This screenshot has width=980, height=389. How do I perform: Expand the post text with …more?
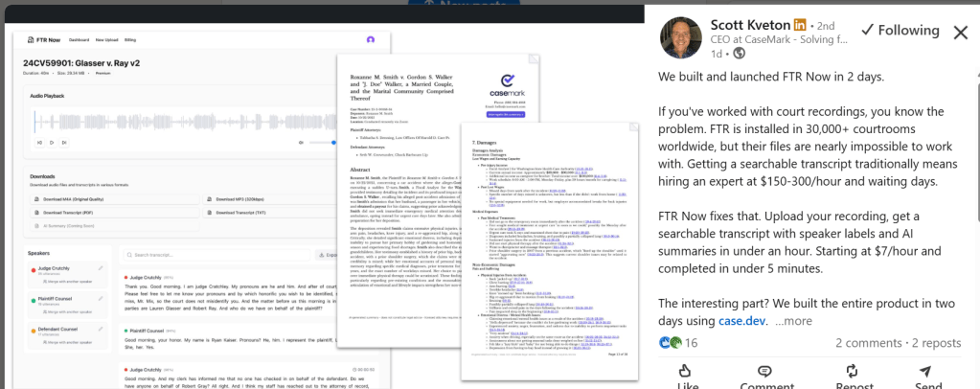click(x=792, y=321)
